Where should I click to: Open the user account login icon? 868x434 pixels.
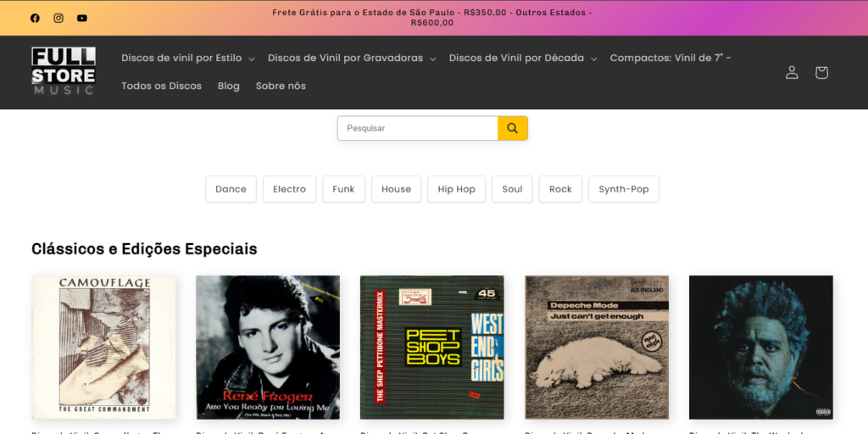792,72
